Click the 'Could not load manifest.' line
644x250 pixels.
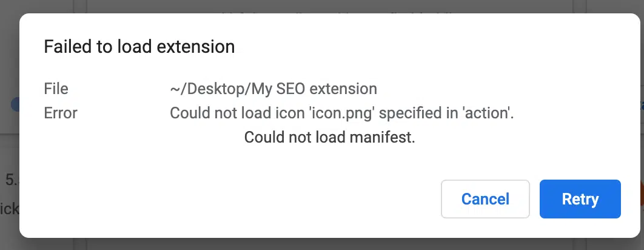[x=329, y=138]
